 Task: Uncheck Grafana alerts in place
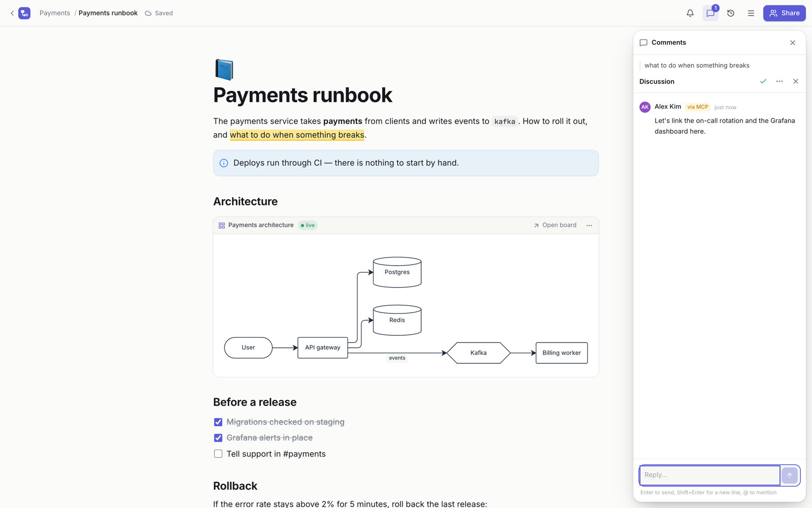(218, 438)
